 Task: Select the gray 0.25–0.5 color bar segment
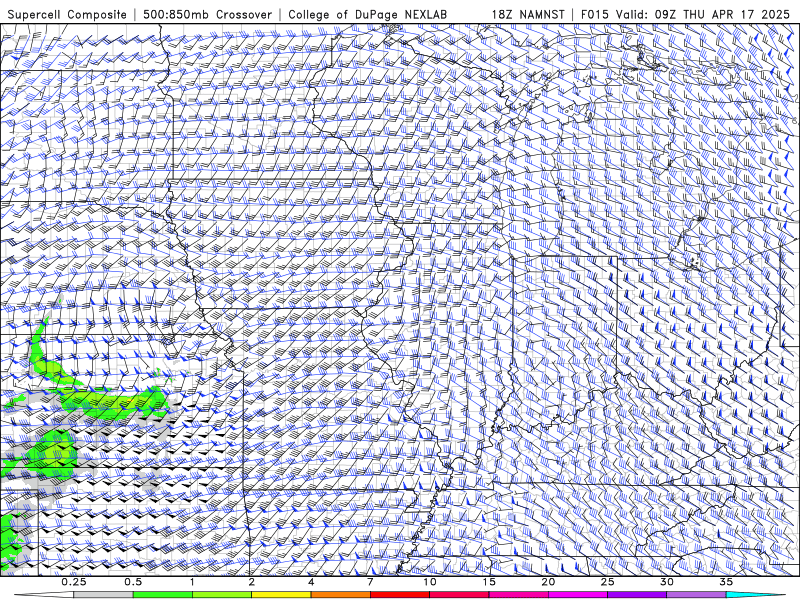103,595
